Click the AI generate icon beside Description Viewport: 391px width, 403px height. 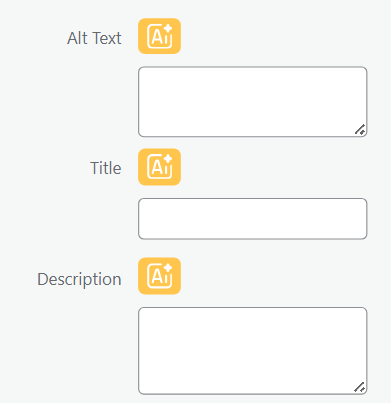(159, 276)
